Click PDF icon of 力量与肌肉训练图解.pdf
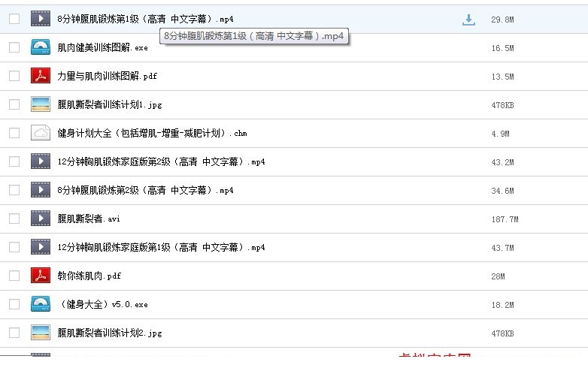Image resolution: width=588 pixels, height=374 pixels. coord(41,76)
